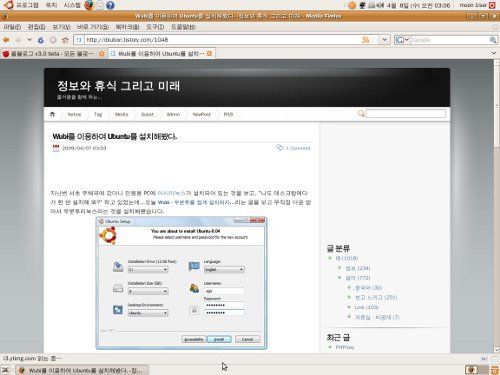Click the Ubuntu Setup installer screenshot image

coord(181,283)
